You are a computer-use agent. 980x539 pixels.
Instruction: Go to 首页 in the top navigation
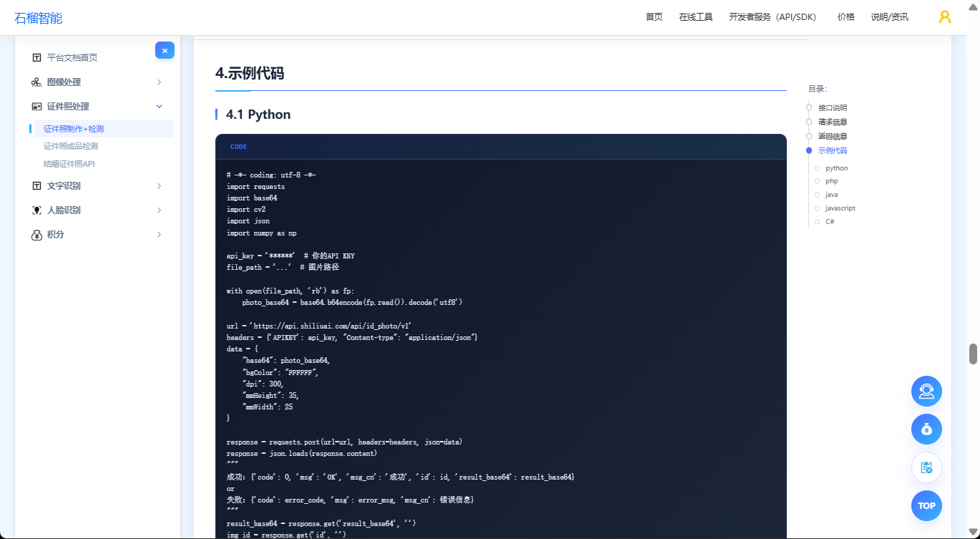pos(654,17)
